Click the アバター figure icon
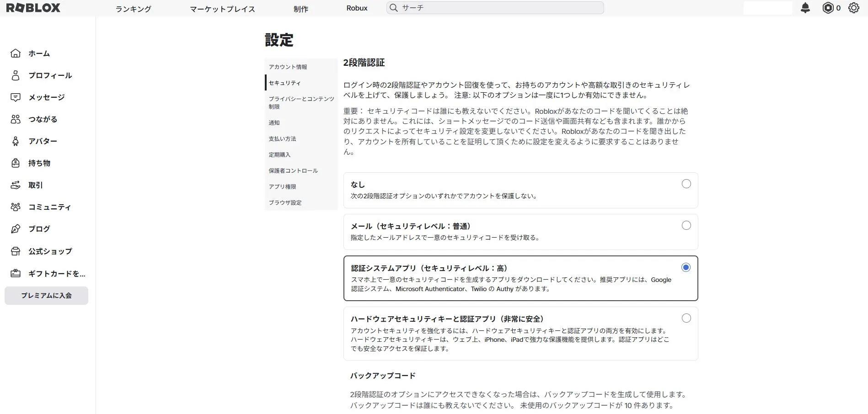Screen dimensions: 868x414 point(16,141)
